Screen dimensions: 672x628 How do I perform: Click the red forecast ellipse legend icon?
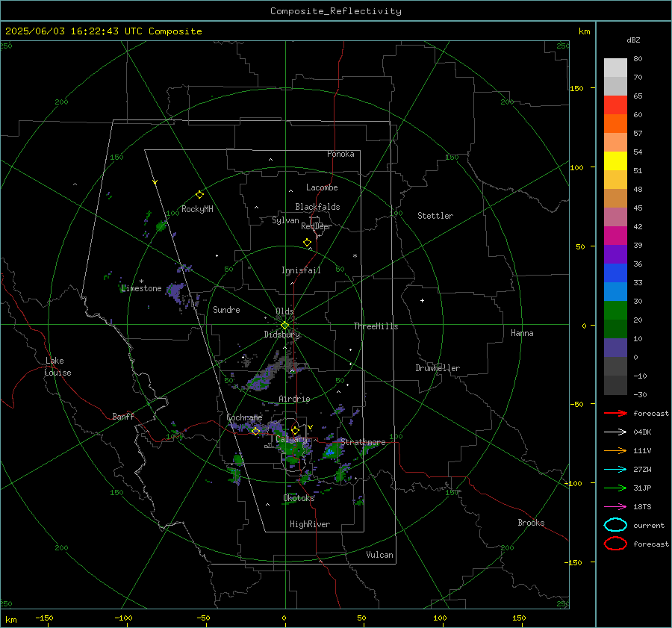(615, 544)
